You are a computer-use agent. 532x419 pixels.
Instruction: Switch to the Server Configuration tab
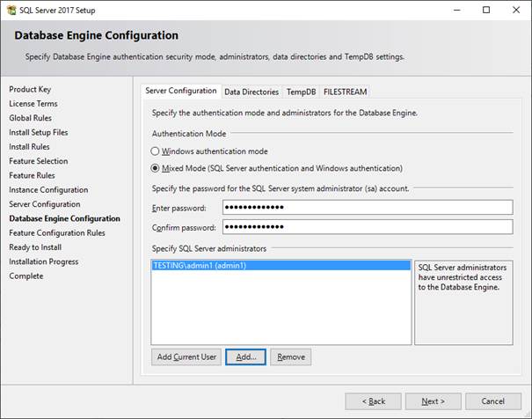[181, 91]
